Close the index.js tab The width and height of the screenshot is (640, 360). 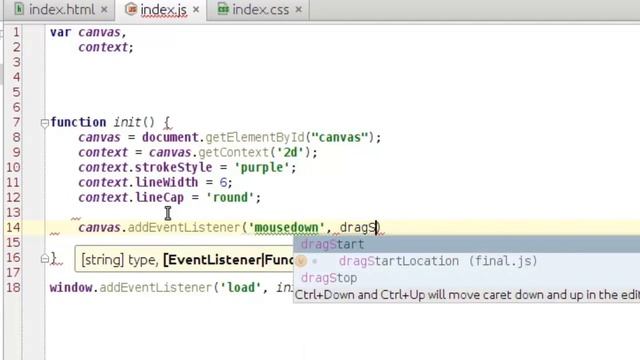pos(196,9)
